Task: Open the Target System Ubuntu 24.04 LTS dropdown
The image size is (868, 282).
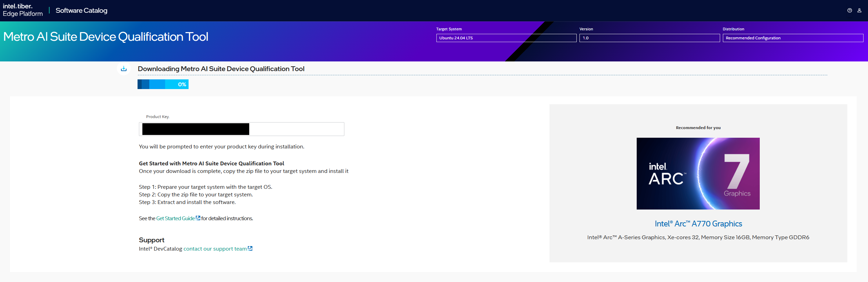Action: tap(506, 38)
